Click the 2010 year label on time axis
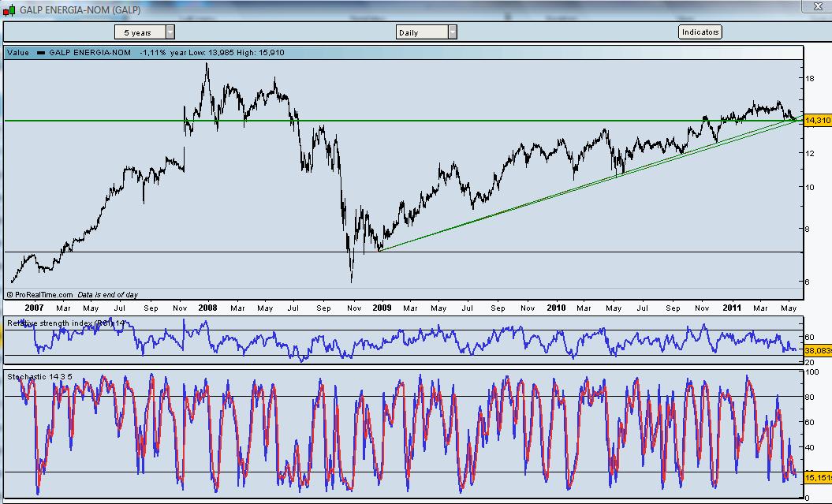Viewport: 832px width, 504px height. tap(556, 308)
